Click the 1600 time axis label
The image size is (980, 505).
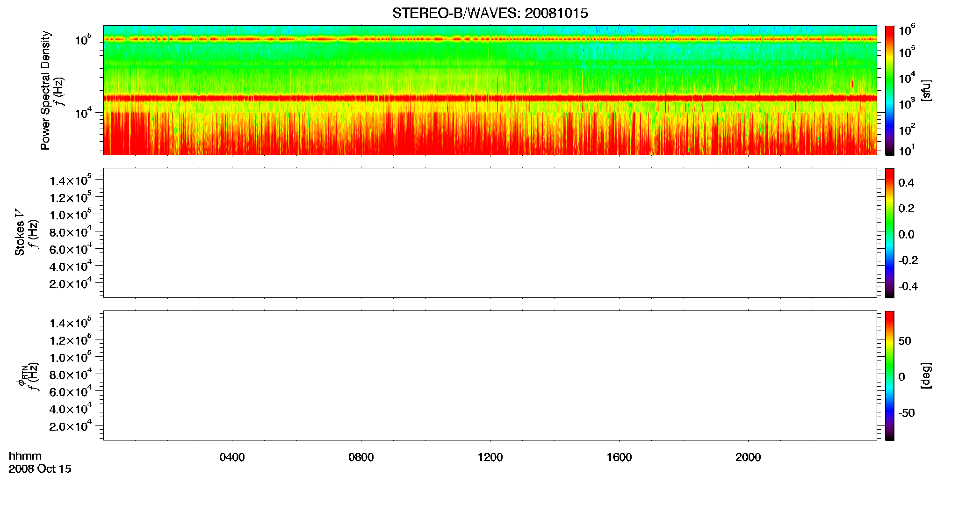coord(619,457)
